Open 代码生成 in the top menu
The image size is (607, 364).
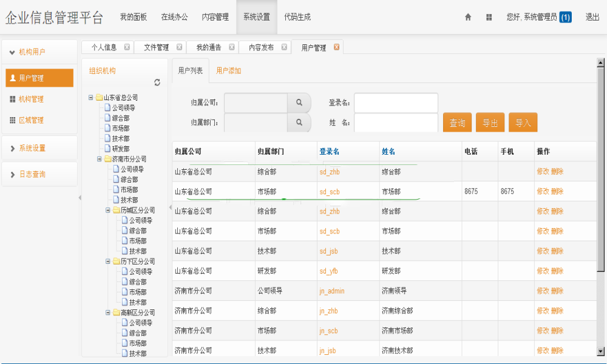[x=297, y=17]
